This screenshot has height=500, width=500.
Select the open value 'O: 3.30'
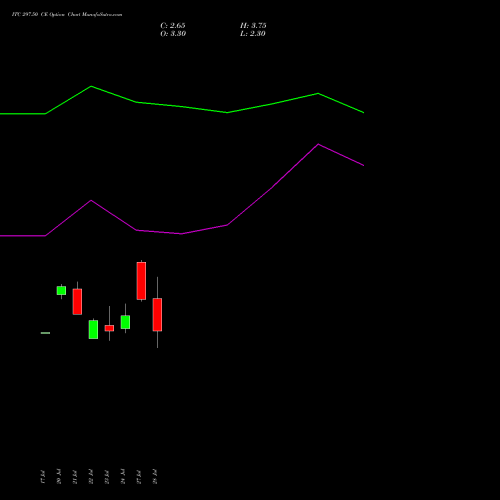coord(173,34)
